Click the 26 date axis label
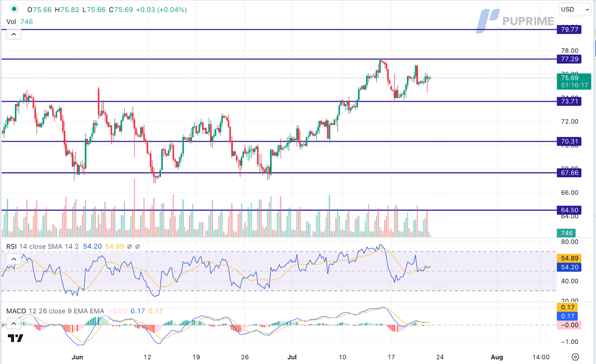The height and width of the screenshot is (364, 596). tap(245, 357)
